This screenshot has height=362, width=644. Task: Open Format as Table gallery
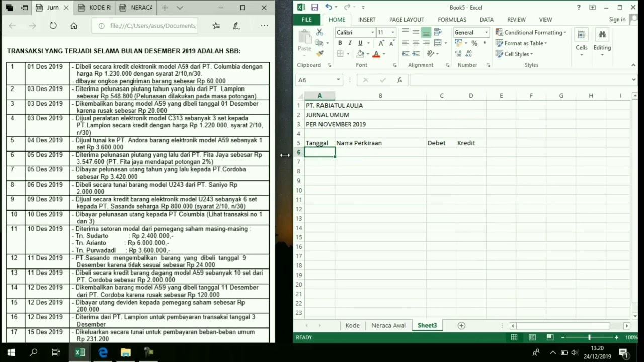521,43
